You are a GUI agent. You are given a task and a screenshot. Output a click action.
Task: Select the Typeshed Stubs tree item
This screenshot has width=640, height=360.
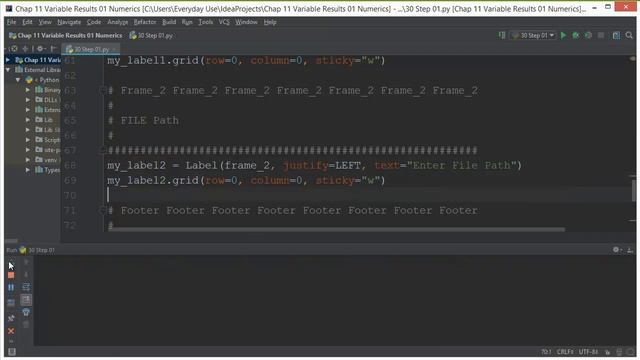point(48,170)
